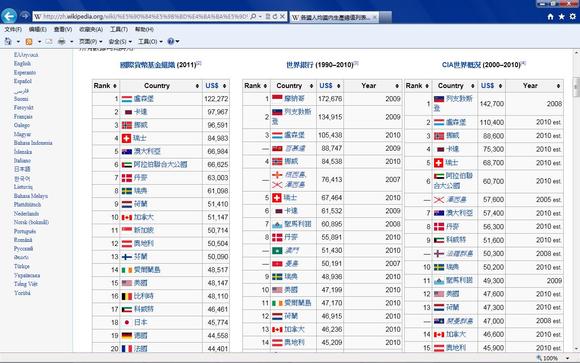Open the Français language link
This screenshot has width=580, height=363.
(x=23, y=117)
